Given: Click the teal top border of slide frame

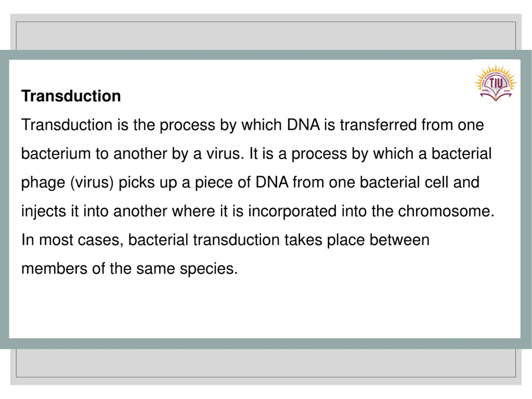Looking at the screenshot, I should tap(266, 55).
